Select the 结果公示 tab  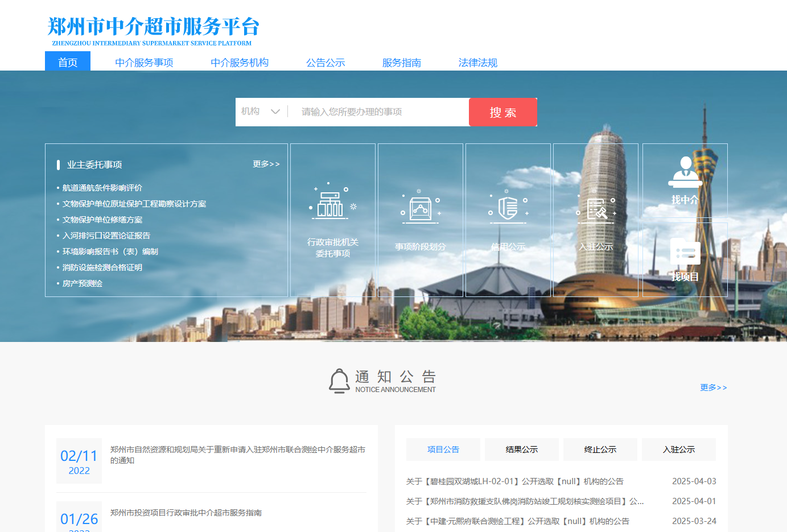click(x=521, y=449)
